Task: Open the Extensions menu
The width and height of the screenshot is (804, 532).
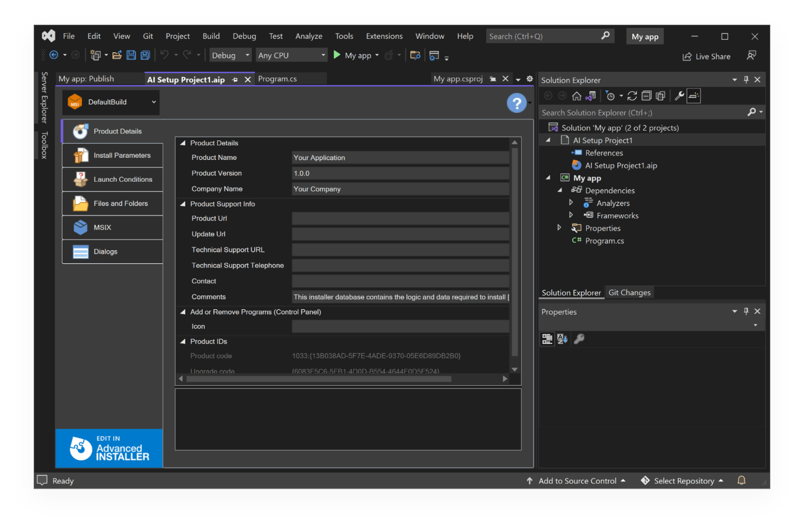Action: click(384, 36)
